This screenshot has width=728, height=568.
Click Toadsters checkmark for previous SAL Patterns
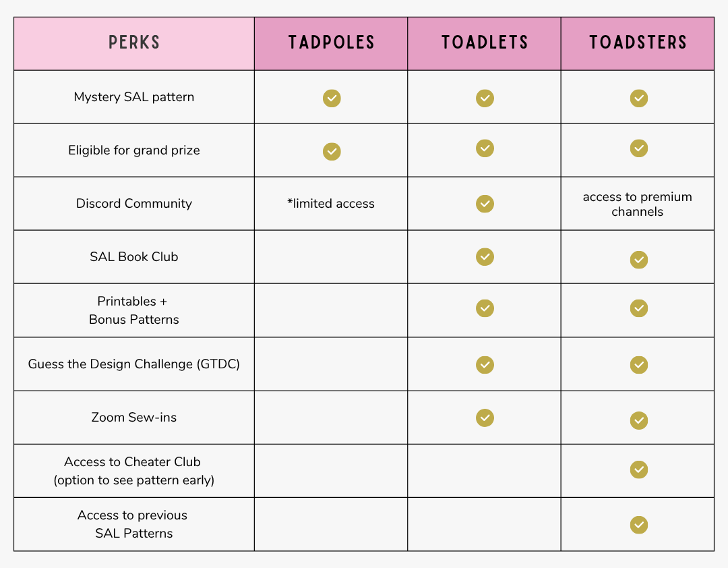click(638, 525)
